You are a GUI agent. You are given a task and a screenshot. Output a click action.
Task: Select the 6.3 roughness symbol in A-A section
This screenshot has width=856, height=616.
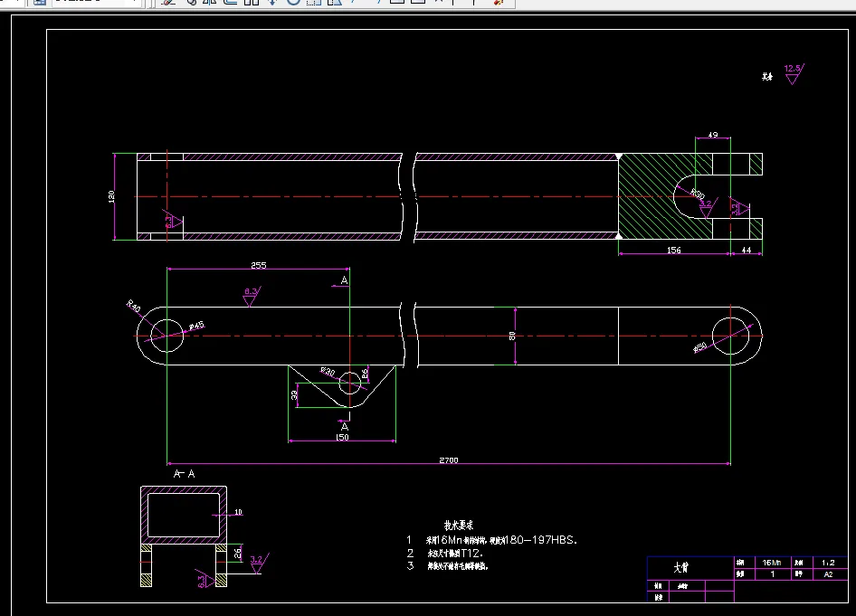[x=205, y=580]
